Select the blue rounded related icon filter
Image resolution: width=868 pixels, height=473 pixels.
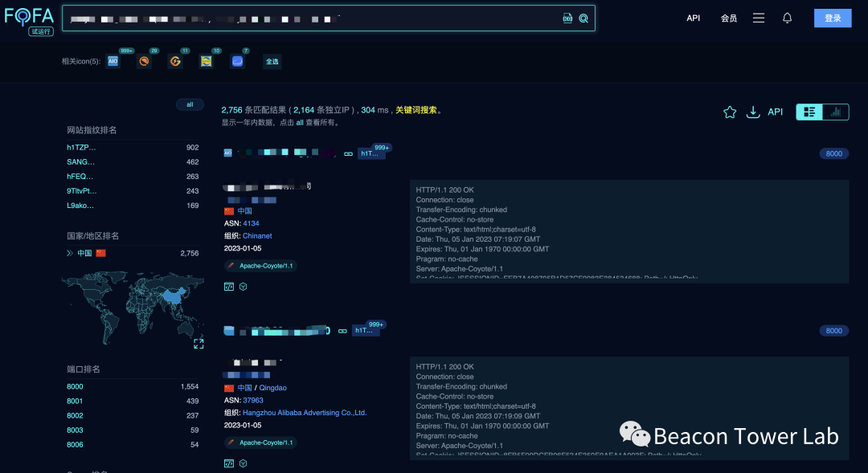tap(237, 61)
